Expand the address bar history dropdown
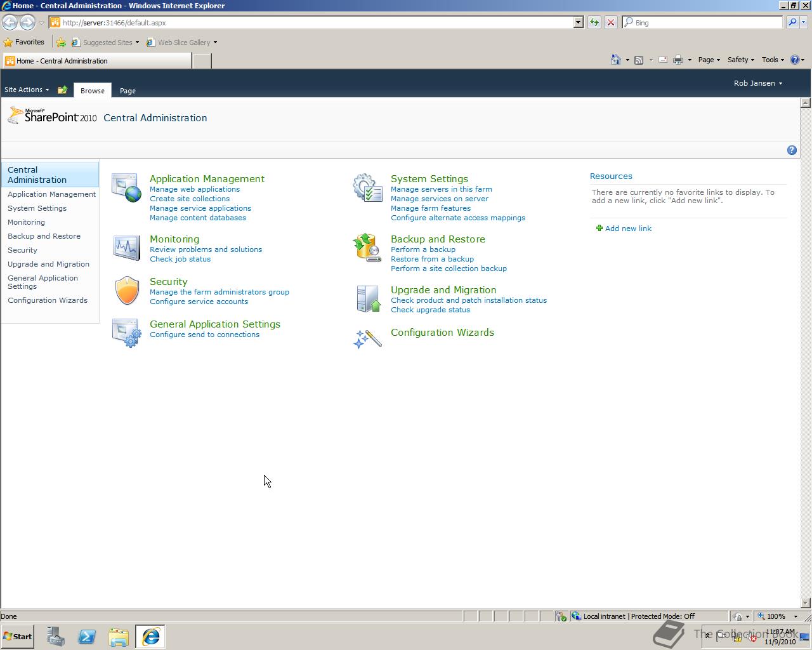The height and width of the screenshot is (650, 812). [579, 22]
